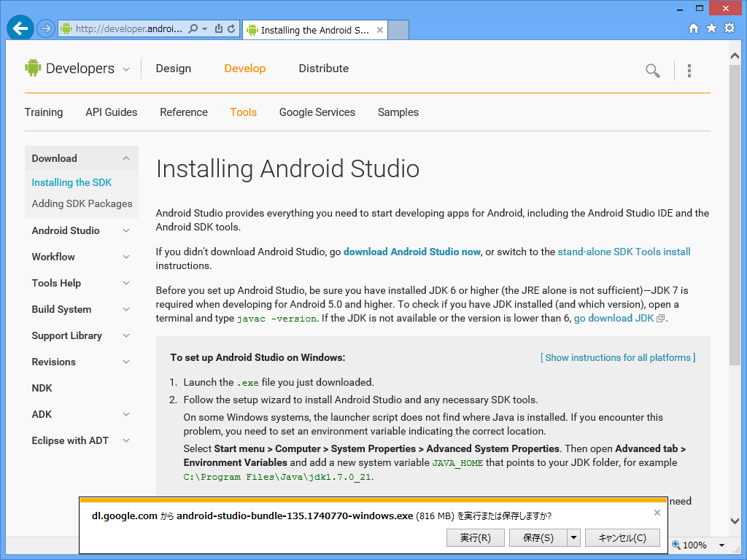Click the Save button 保存(S)

pos(538,537)
